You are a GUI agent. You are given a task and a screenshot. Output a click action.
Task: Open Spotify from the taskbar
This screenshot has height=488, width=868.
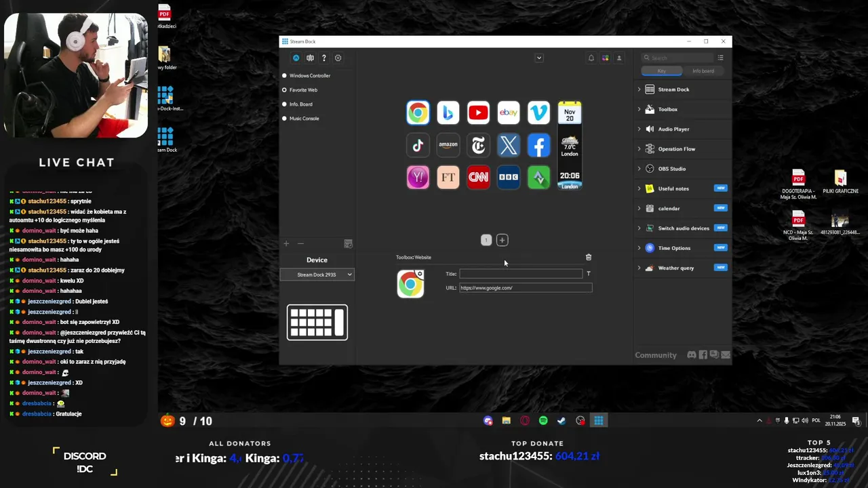(x=543, y=421)
